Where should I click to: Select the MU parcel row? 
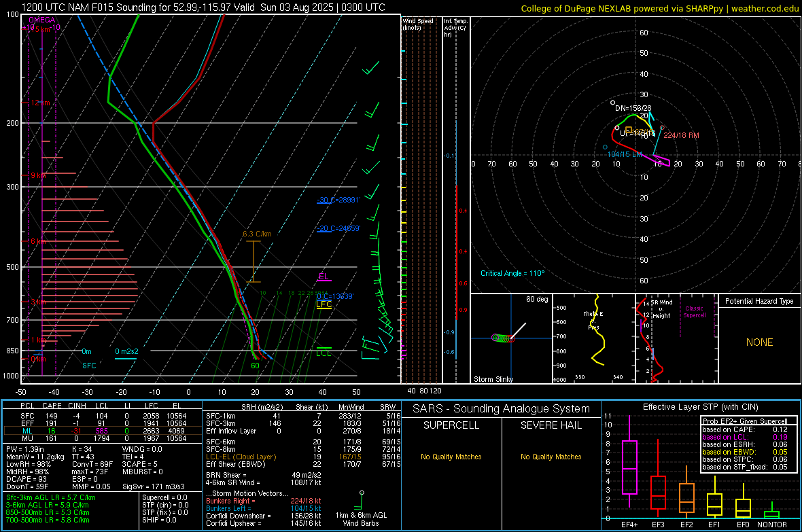point(103,438)
